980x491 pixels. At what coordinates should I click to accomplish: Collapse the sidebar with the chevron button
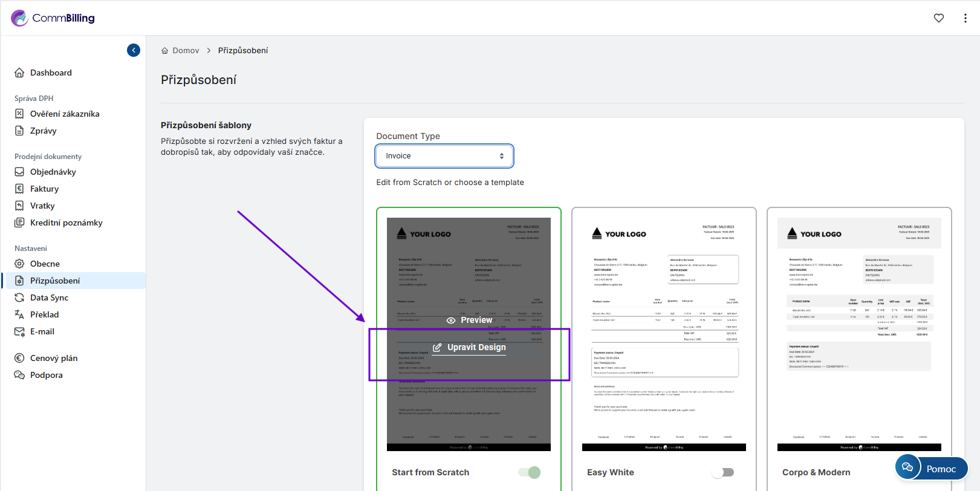pyautogui.click(x=134, y=50)
